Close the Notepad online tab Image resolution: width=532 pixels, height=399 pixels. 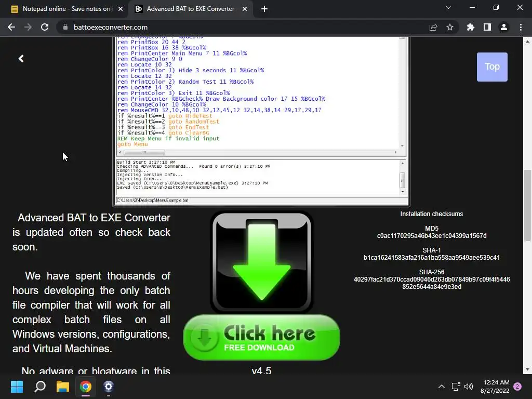point(121,9)
